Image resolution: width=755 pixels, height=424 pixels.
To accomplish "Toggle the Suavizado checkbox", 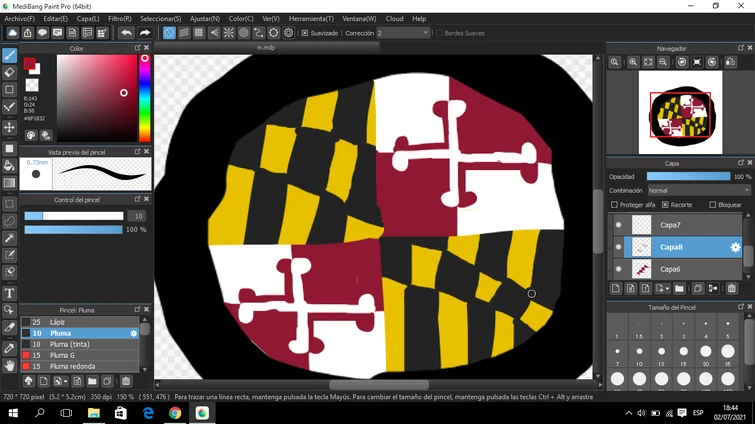I will click(305, 33).
